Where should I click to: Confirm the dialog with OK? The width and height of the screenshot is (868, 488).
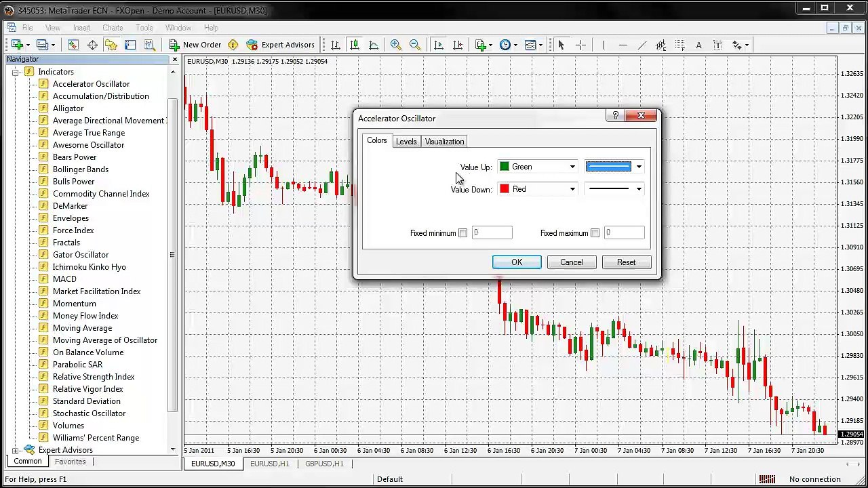[517, 262]
